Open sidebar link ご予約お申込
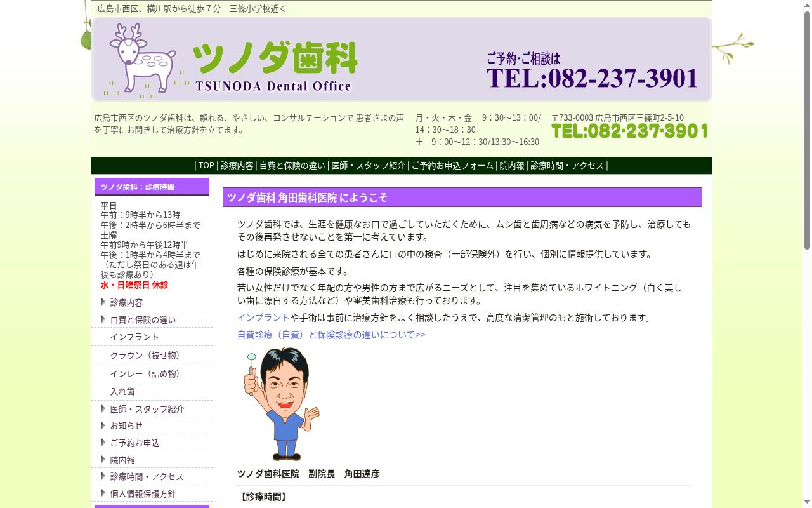The width and height of the screenshot is (812, 508). click(x=134, y=443)
